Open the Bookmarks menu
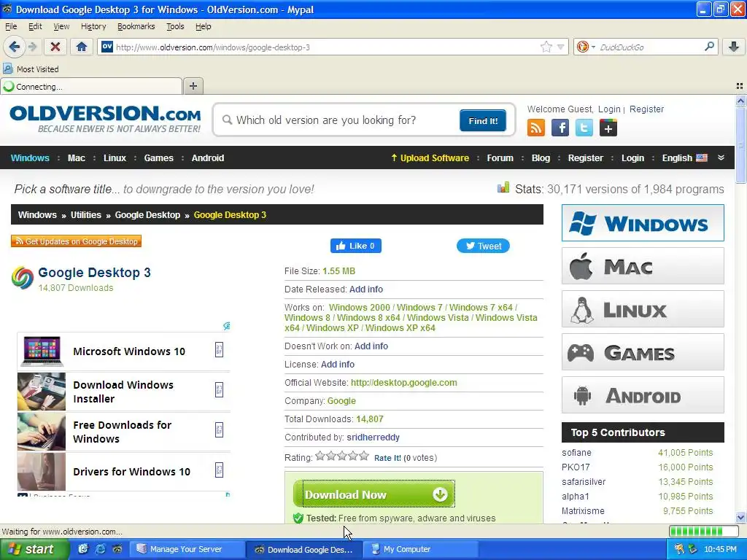The height and width of the screenshot is (560, 747). (x=136, y=26)
